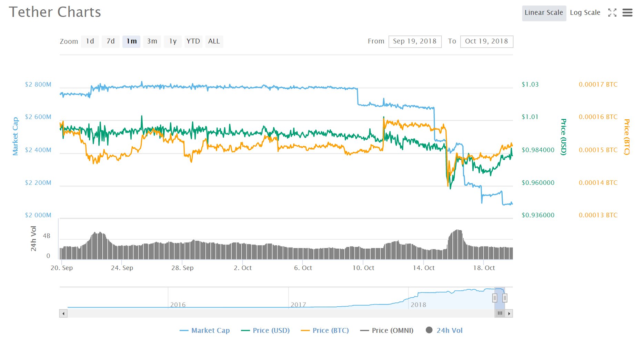Click the $1.03 price axis label

pos(530,84)
